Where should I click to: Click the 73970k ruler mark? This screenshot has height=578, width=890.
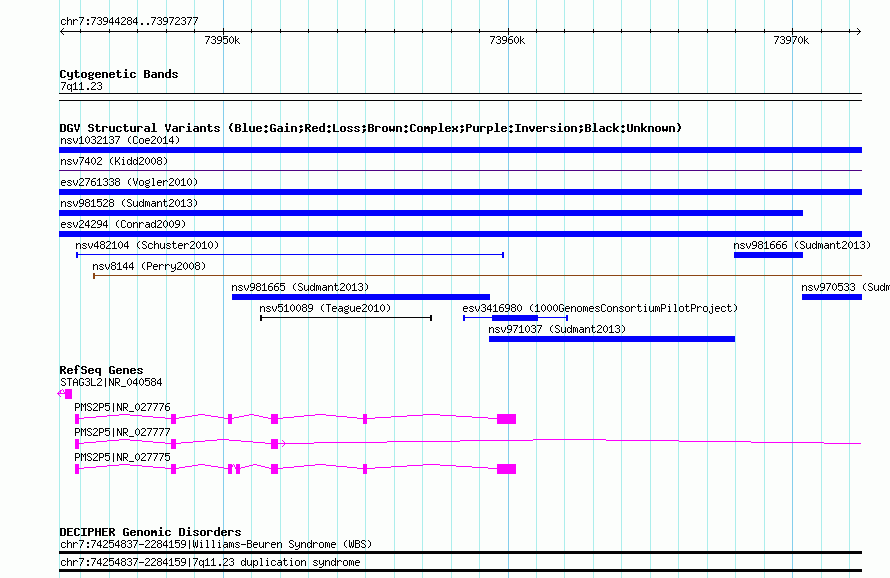791,40
